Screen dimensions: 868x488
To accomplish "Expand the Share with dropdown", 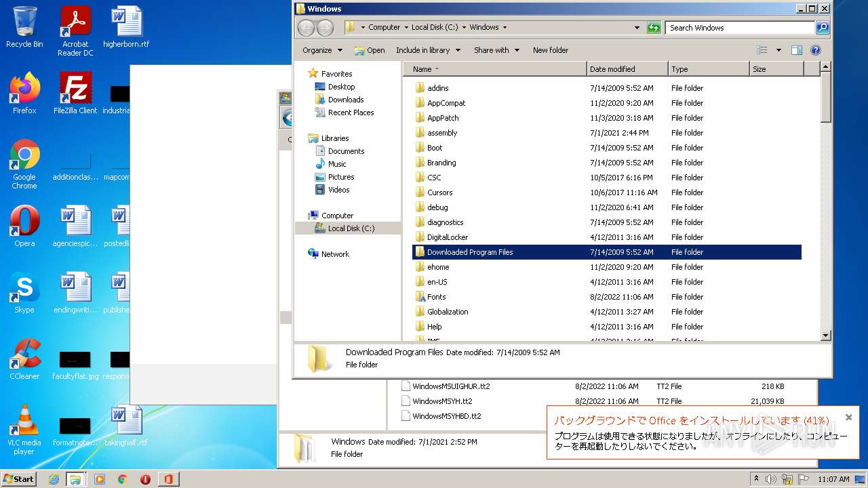I will click(x=496, y=50).
